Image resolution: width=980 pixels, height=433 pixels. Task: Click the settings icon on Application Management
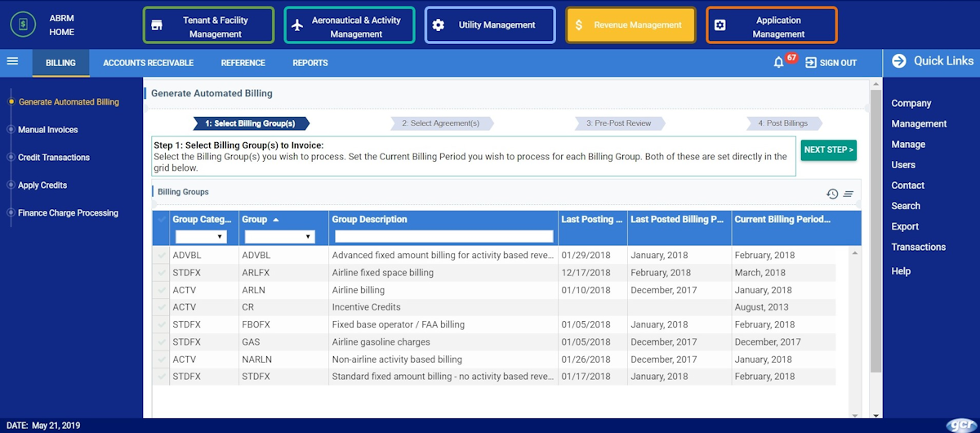click(719, 25)
